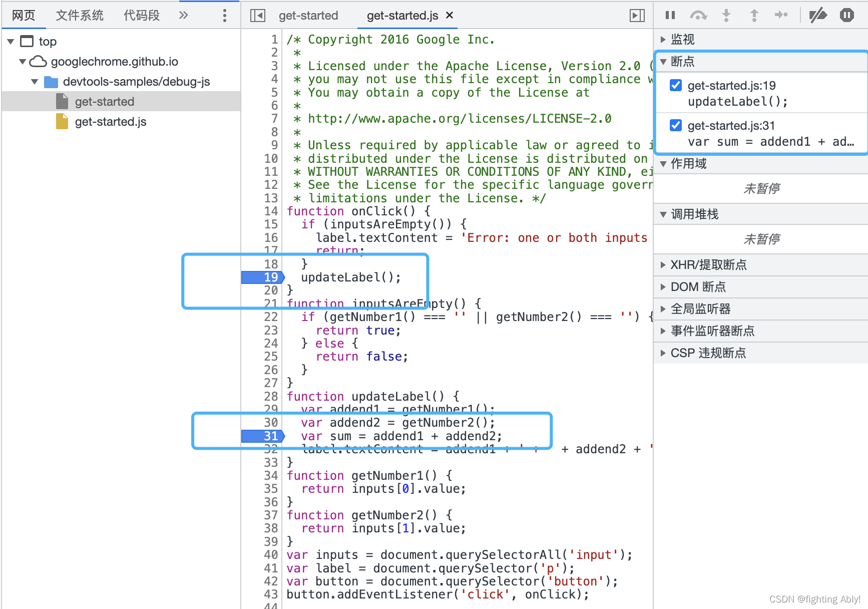Set breakpoint on line 35
This screenshot has height=609, width=868.
(271, 489)
